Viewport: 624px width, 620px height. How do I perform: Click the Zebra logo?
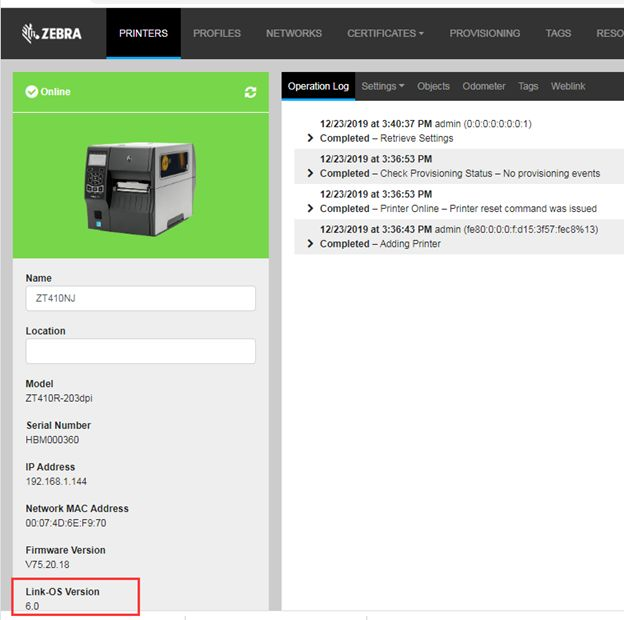pos(52,33)
